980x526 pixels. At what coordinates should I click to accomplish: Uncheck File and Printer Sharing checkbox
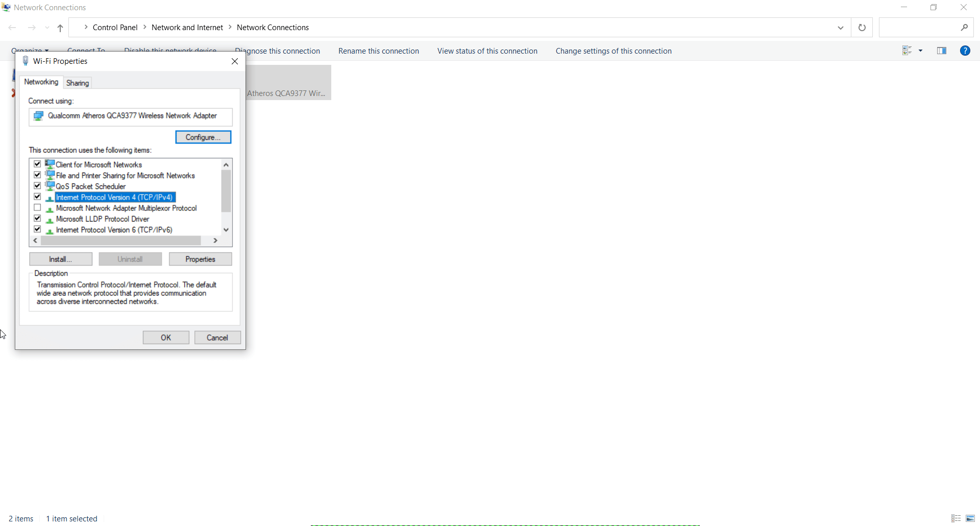pyautogui.click(x=37, y=175)
